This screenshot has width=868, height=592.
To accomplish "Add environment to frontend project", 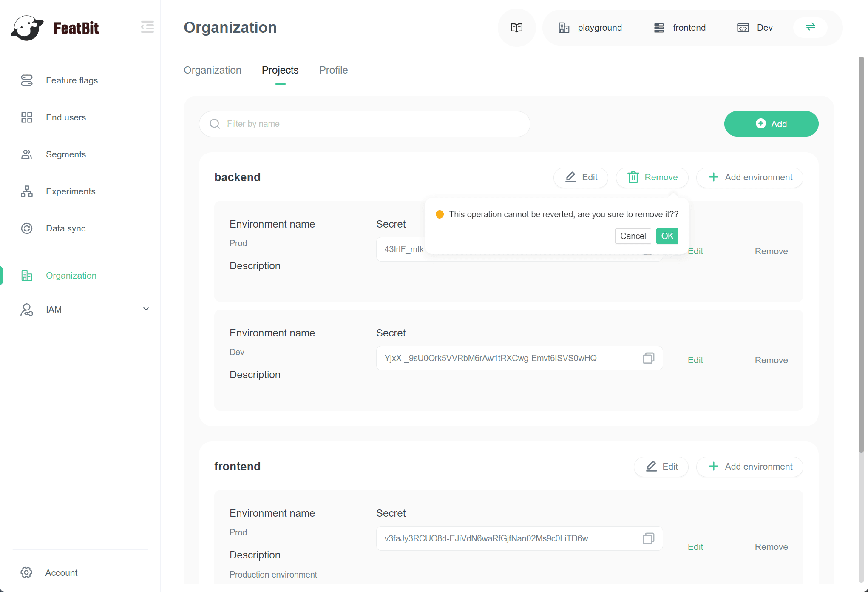I will [750, 467].
